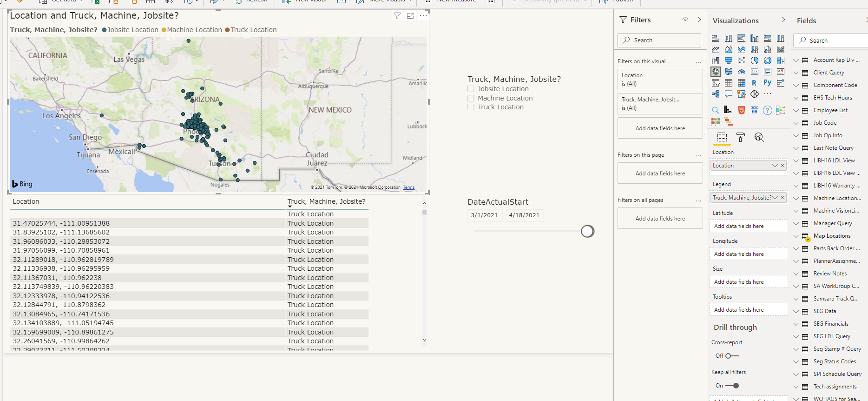The image size is (868, 401).
Task: Click the table's vertical scrollbar thumb
Action: [x=424, y=212]
